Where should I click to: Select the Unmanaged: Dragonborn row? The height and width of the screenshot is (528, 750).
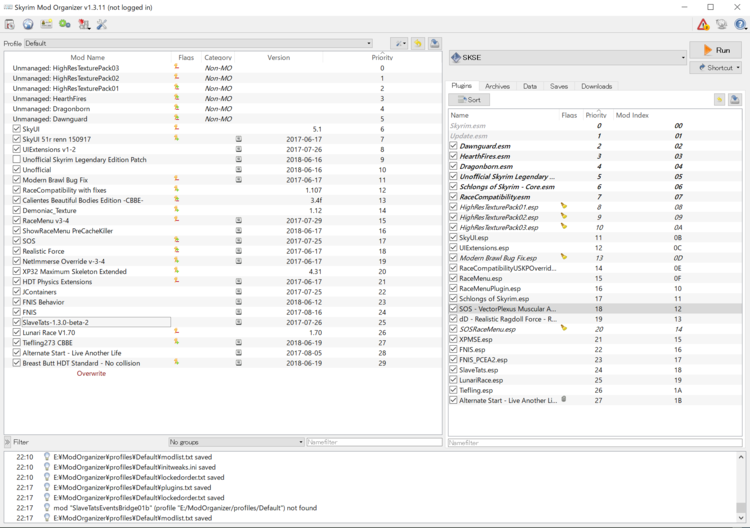click(223, 109)
